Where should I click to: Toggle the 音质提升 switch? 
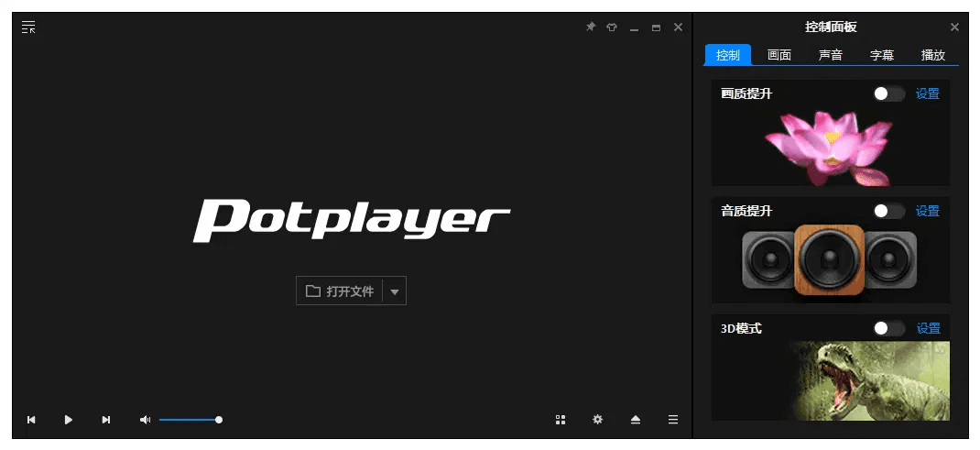pos(888,211)
